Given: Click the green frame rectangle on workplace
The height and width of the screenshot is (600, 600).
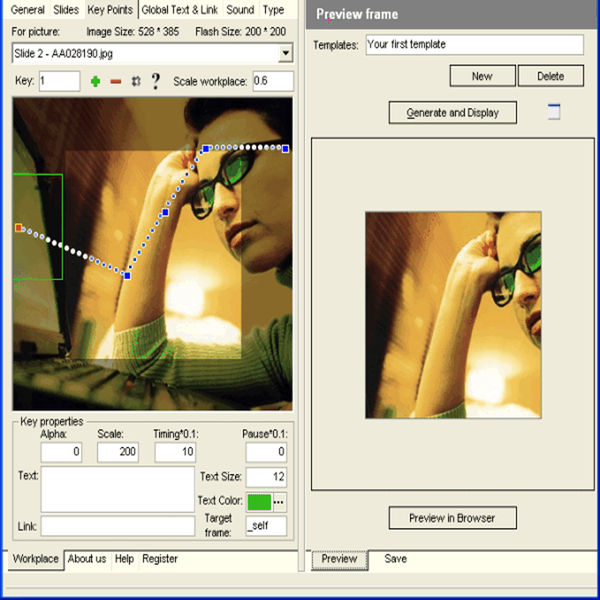Looking at the screenshot, I should tap(38, 227).
